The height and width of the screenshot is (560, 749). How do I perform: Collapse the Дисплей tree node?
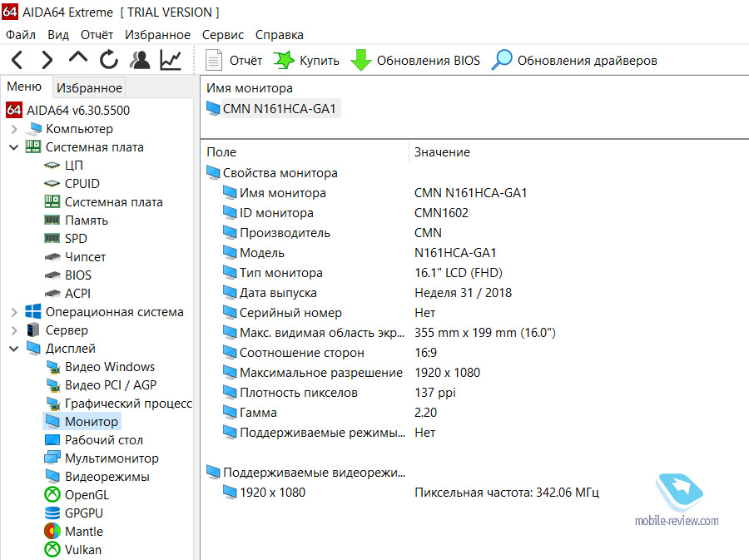[14, 349]
